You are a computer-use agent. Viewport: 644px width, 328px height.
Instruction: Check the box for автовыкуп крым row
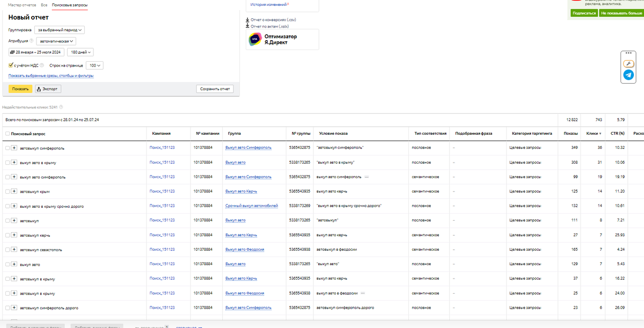(8, 191)
